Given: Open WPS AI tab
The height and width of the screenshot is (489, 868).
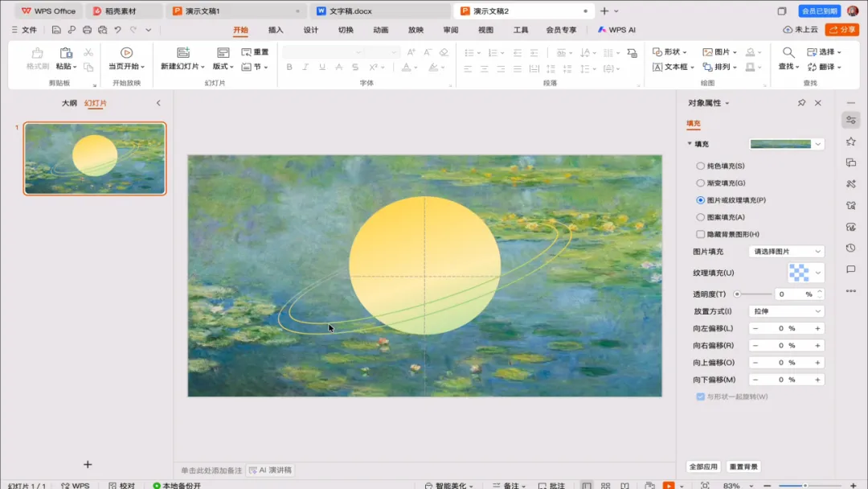Looking at the screenshot, I should click(616, 30).
